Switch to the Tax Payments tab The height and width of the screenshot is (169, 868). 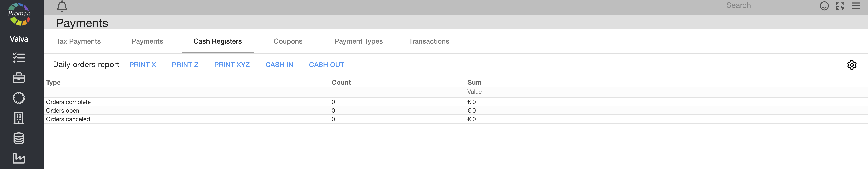(78, 41)
